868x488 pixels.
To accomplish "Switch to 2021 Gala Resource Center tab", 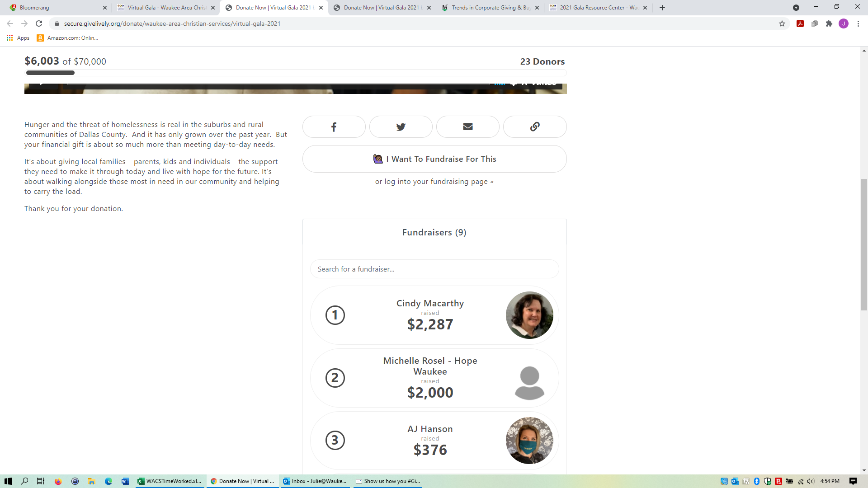I will 598,8.
